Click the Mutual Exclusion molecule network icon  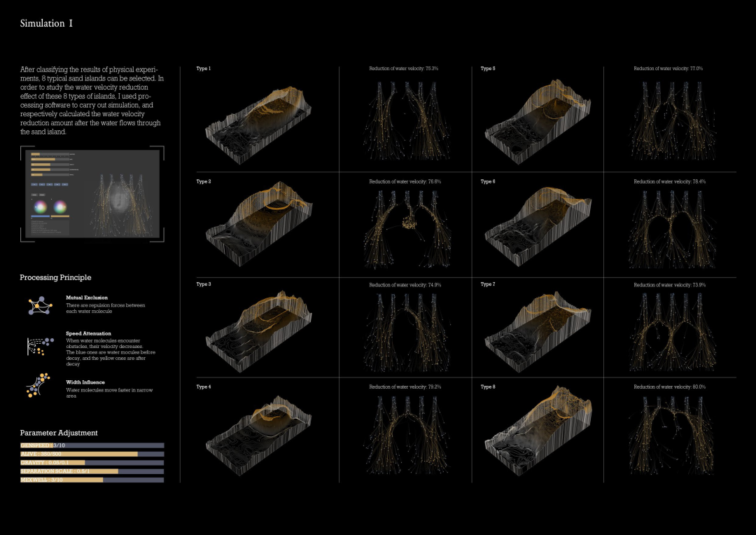(40, 305)
